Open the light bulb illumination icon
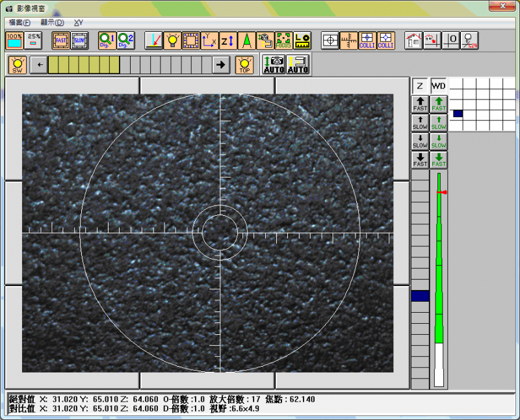 pyautogui.click(x=172, y=41)
